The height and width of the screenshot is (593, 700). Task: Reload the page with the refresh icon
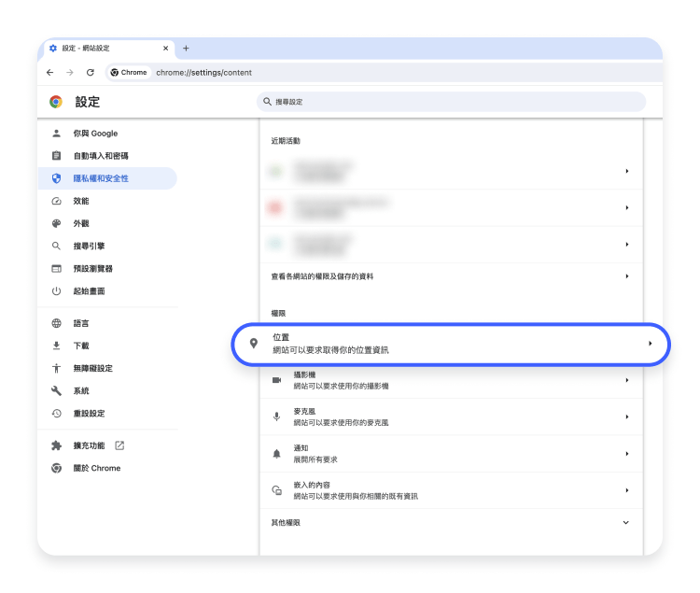pyautogui.click(x=91, y=72)
